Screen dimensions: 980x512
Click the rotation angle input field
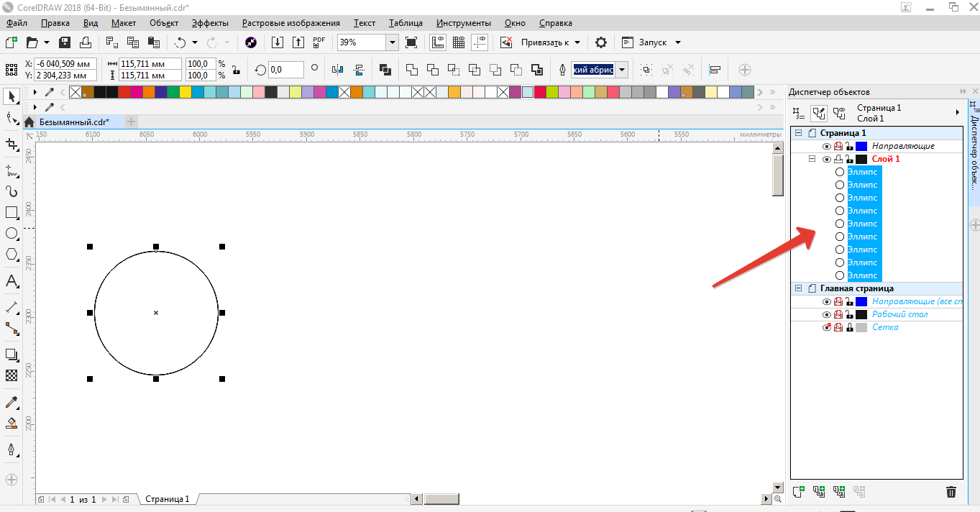click(x=285, y=70)
